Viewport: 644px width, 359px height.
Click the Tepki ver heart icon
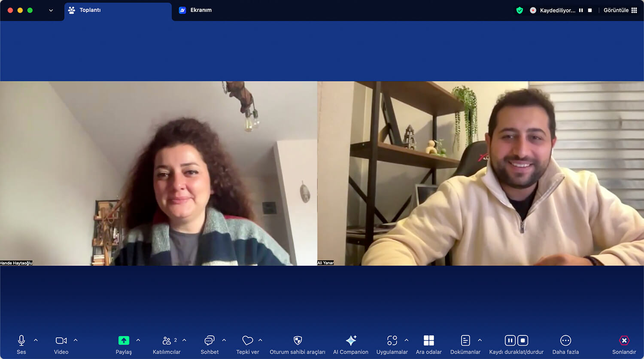click(x=248, y=341)
